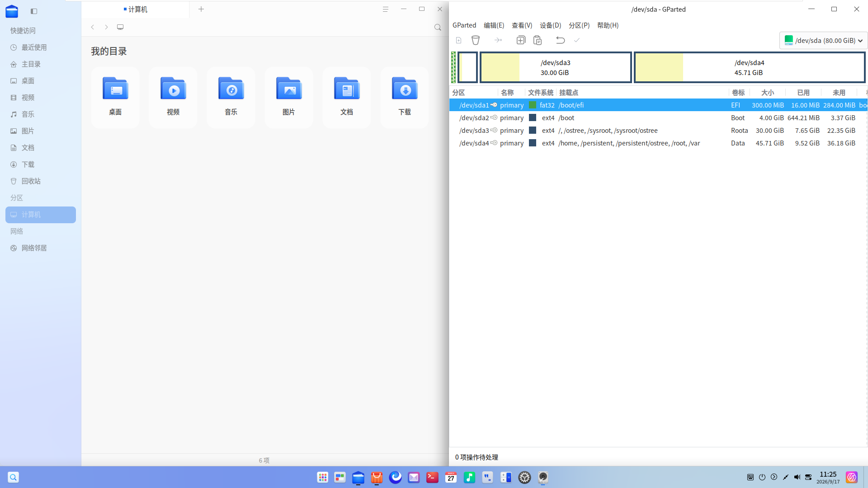868x488 pixels.
Task: Click the resize/move arrow icon in GParted
Action: pyautogui.click(x=498, y=40)
